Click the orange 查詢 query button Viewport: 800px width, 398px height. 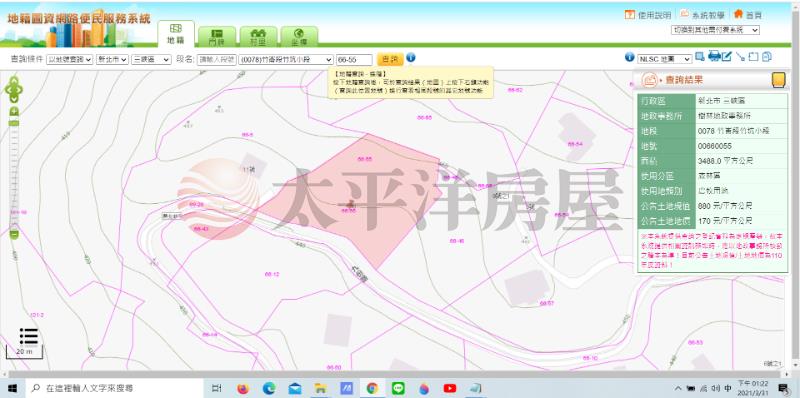click(x=390, y=59)
